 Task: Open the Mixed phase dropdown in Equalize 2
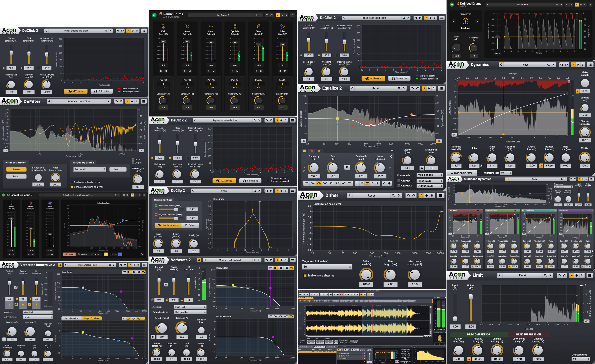point(430,175)
